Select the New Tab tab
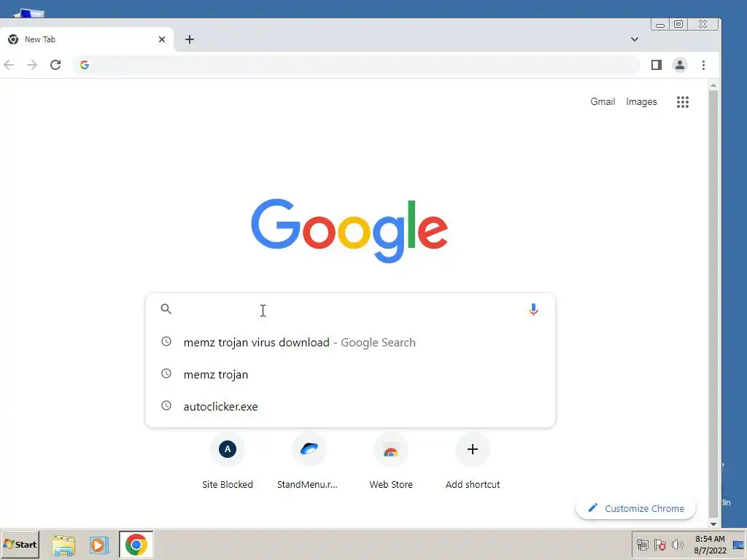 88,39
